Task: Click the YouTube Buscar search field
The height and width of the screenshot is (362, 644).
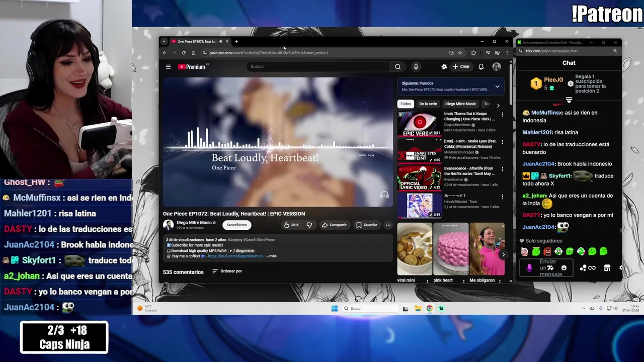Action: [318, 66]
